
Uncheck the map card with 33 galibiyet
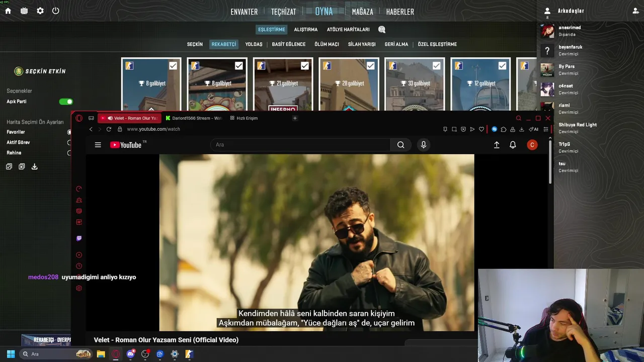[x=436, y=66]
